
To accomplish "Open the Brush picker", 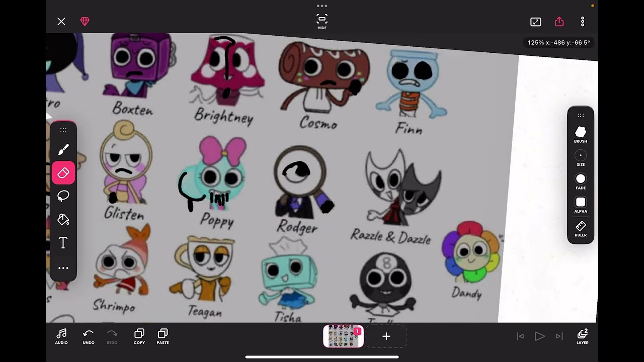I will tap(581, 134).
